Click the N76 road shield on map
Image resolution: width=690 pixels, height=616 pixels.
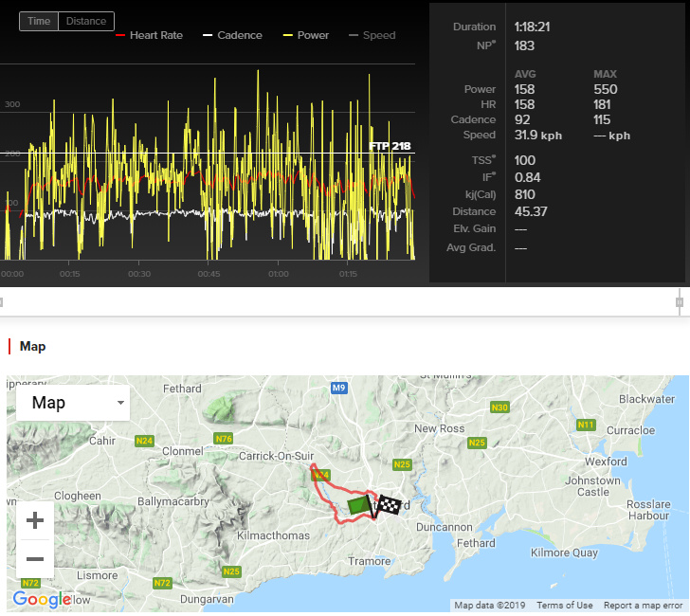point(224,438)
